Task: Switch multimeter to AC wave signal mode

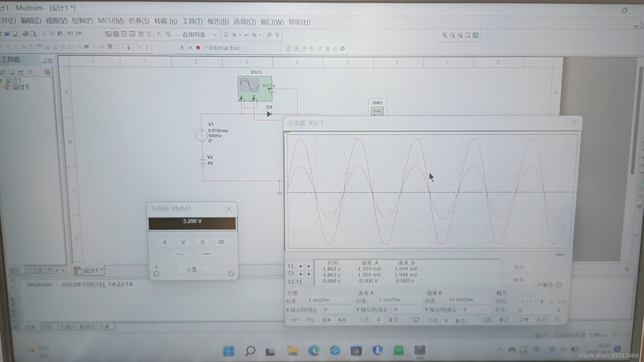Action: coord(180,254)
